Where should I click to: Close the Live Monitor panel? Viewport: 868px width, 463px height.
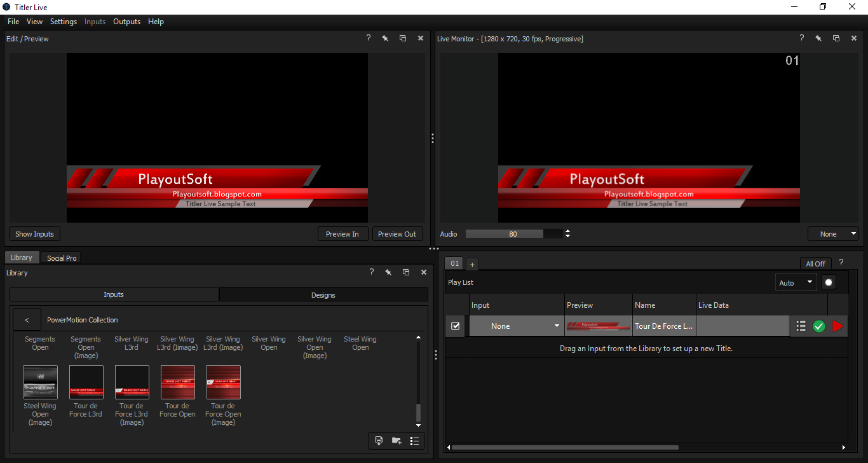click(853, 38)
